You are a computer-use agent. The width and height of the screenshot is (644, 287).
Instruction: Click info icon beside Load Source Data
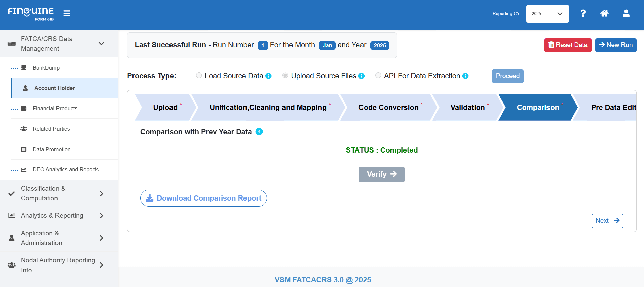268,76
